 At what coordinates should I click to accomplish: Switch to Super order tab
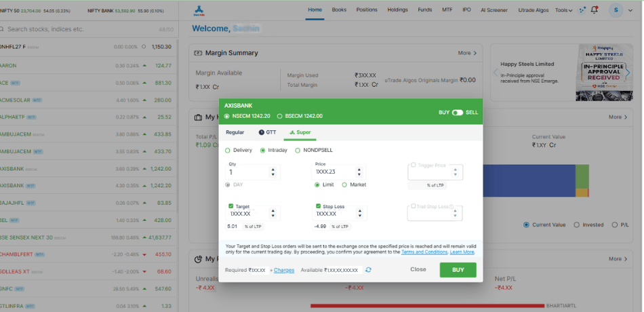pos(300,132)
